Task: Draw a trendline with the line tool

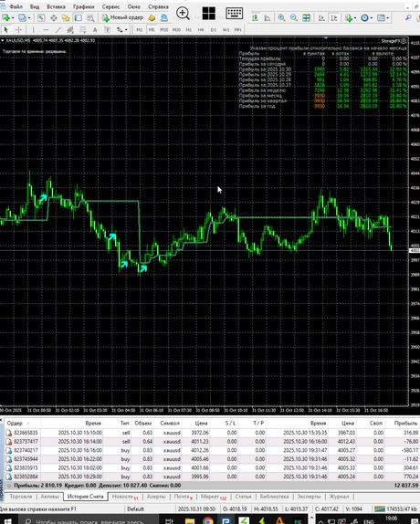Action: (58, 30)
